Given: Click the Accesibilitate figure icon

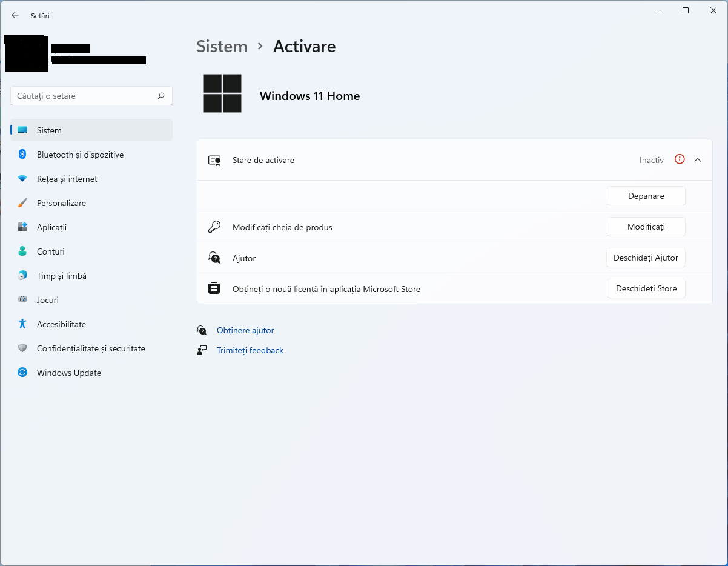Looking at the screenshot, I should pos(22,324).
